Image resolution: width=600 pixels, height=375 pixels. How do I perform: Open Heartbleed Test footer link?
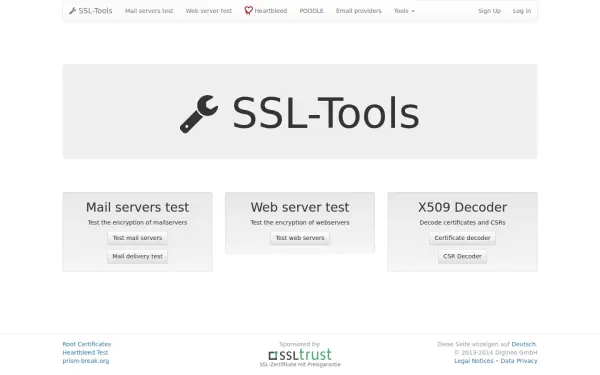(85, 352)
